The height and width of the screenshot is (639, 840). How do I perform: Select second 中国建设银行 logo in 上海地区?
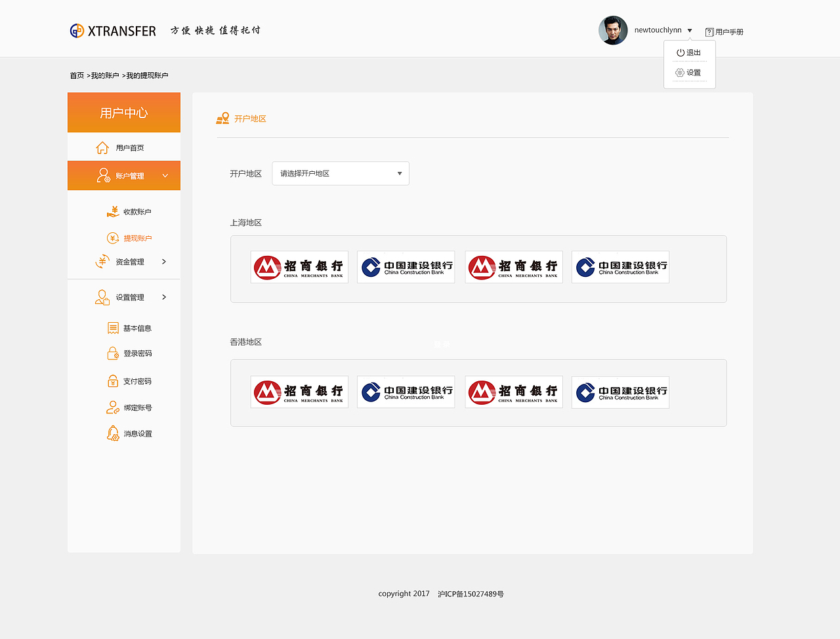coord(620,267)
